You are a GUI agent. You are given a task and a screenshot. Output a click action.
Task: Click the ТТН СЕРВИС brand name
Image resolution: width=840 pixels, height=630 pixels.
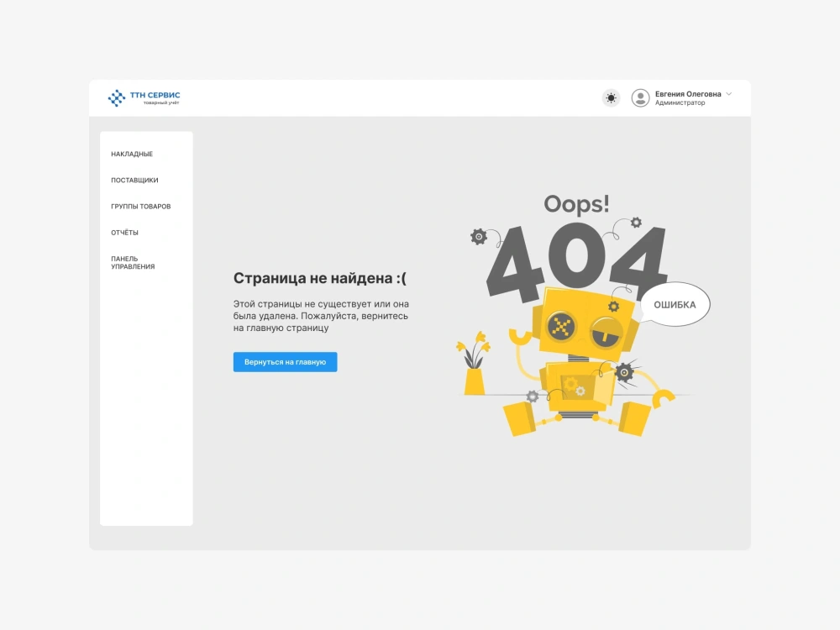(155, 95)
